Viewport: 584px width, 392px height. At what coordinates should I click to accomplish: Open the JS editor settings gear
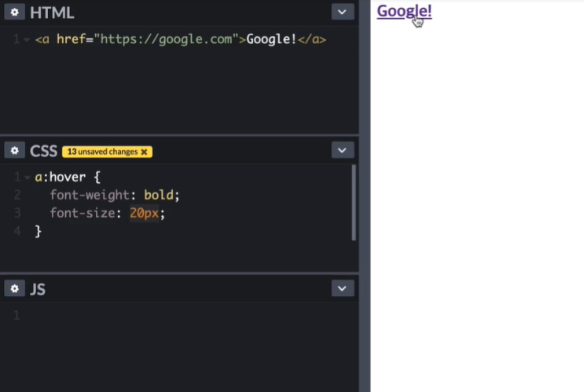point(14,288)
